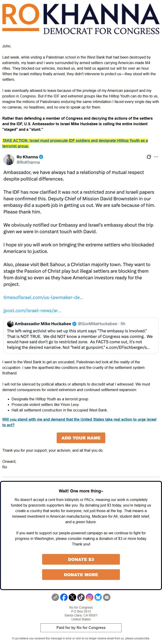
Task: Click Ambassador Mike Huckabee's avatar
Action: click(x=10, y=324)
